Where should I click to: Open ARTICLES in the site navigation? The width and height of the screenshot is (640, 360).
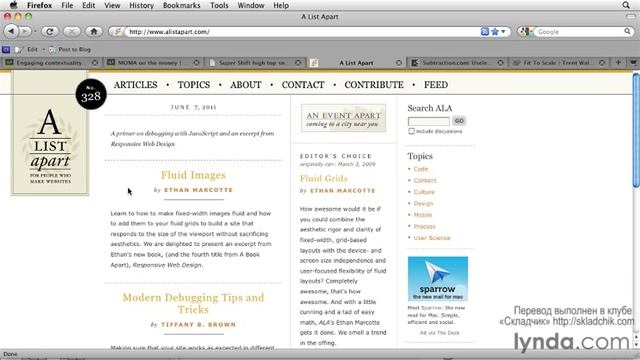tap(136, 85)
